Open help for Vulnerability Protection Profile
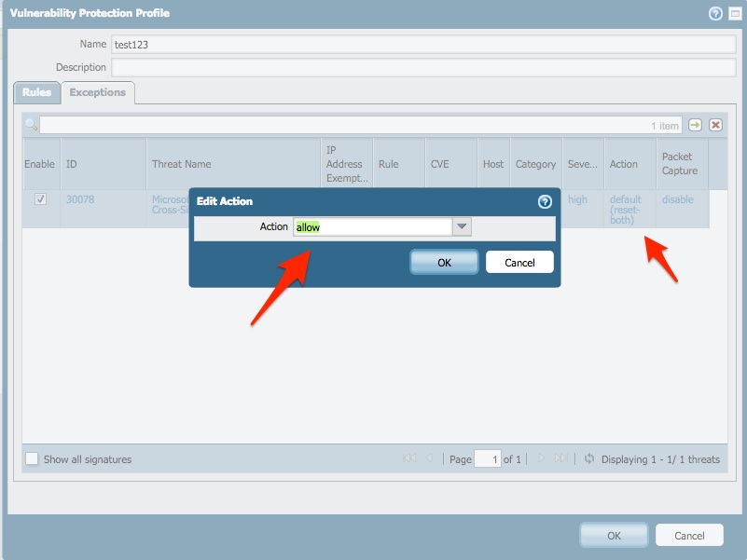 coord(715,14)
